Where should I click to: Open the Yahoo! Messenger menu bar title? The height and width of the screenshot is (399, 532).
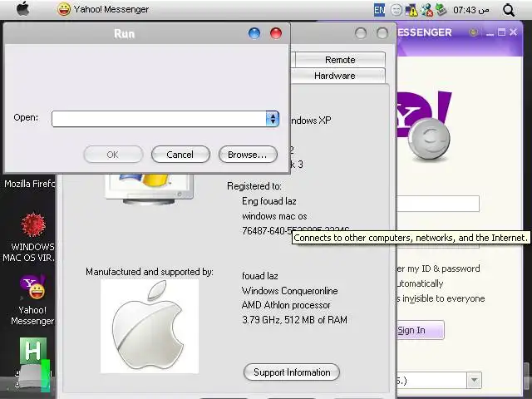click(111, 9)
